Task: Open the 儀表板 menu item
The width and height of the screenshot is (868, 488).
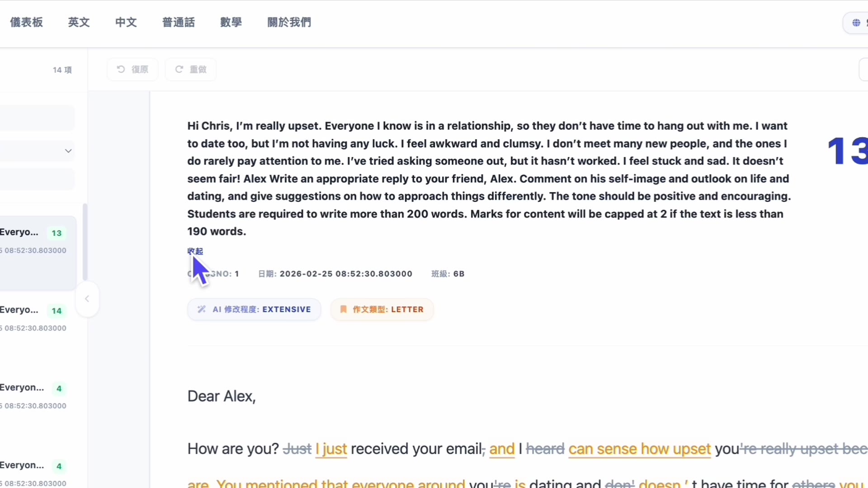Action: [26, 22]
